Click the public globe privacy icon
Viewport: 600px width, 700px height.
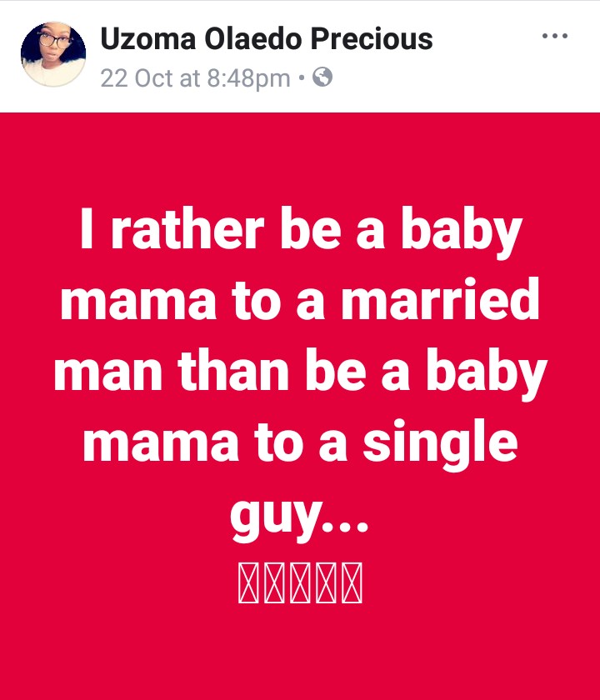pyautogui.click(x=322, y=78)
